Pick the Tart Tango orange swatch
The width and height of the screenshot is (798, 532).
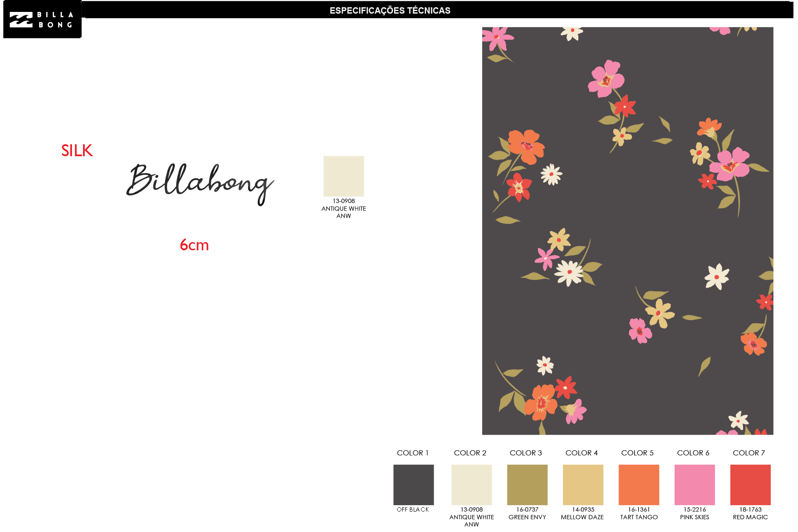(639, 485)
